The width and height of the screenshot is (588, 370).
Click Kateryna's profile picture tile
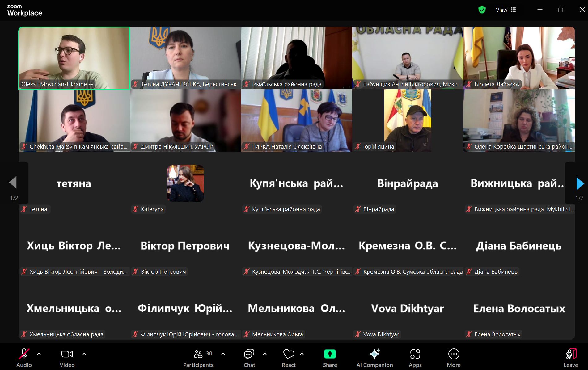185,183
